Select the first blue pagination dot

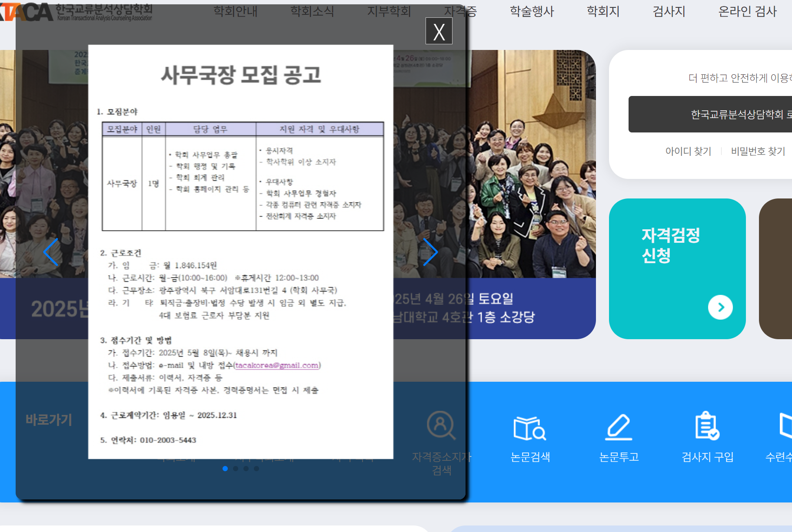225,469
